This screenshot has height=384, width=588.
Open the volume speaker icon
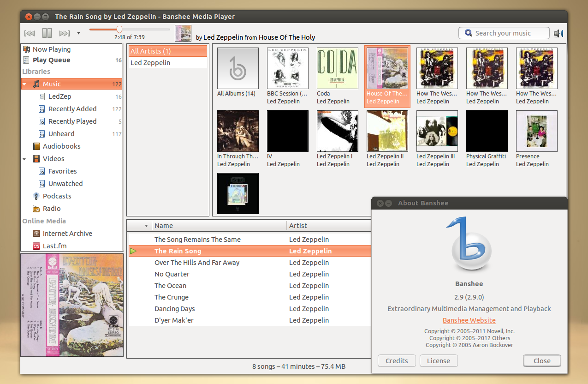pos(558,33)
